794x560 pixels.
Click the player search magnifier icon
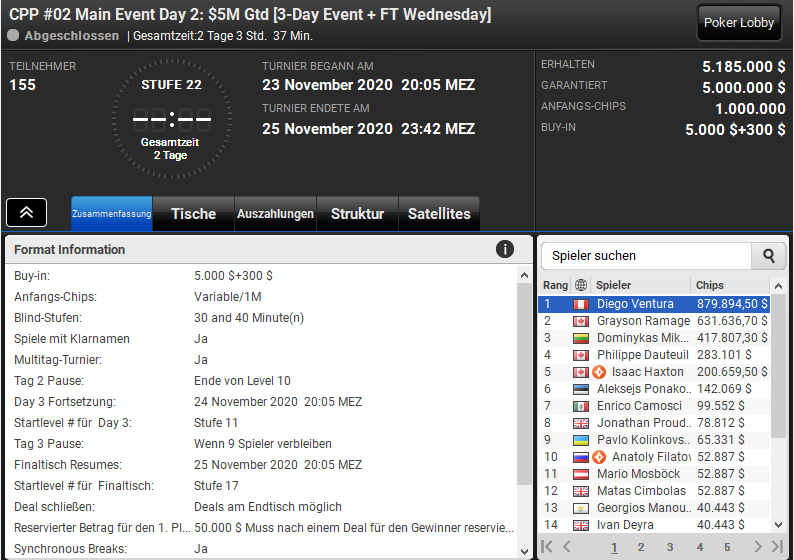[x=768, y=256]
